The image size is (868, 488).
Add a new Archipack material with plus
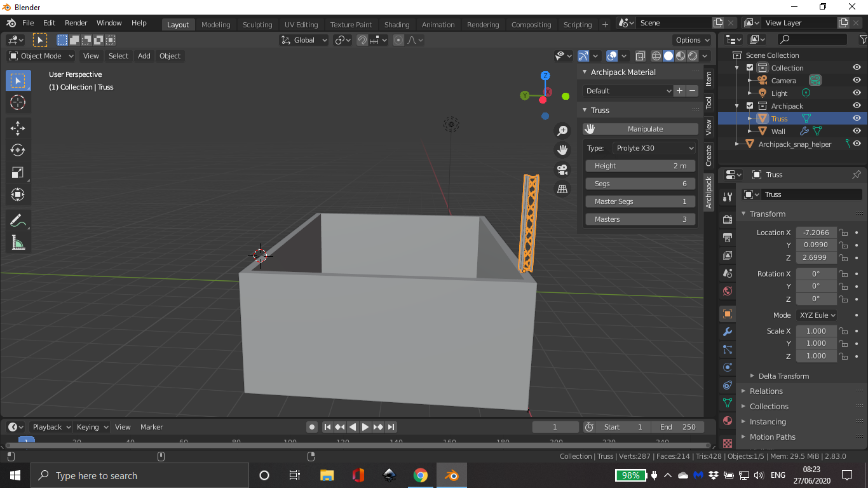coord(680,91)
